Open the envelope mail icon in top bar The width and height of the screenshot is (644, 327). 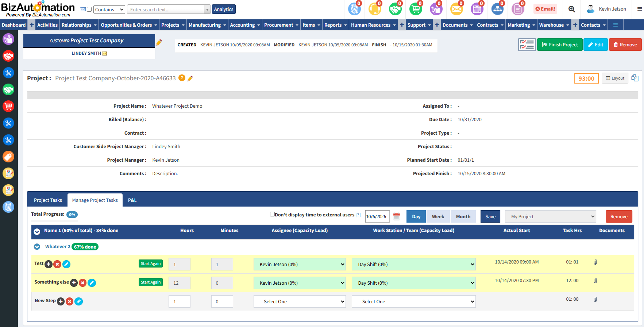point(456,9)
